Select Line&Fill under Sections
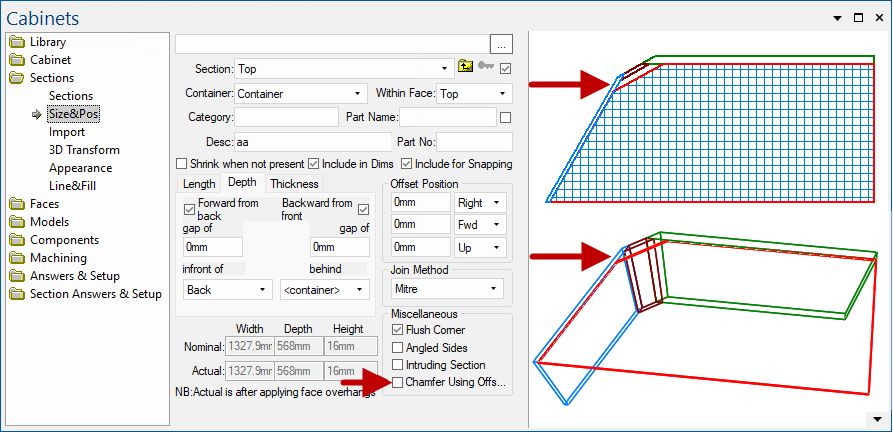This screenshot has height=432, width=893. tap(73, 186)
